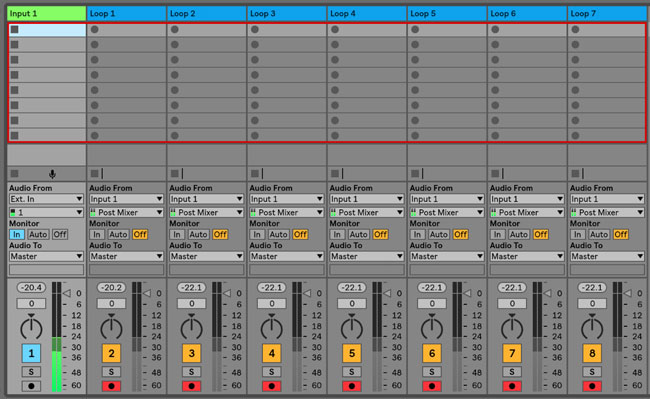
Task: Select the Input 1 track header
Action: tap(46, 14)
